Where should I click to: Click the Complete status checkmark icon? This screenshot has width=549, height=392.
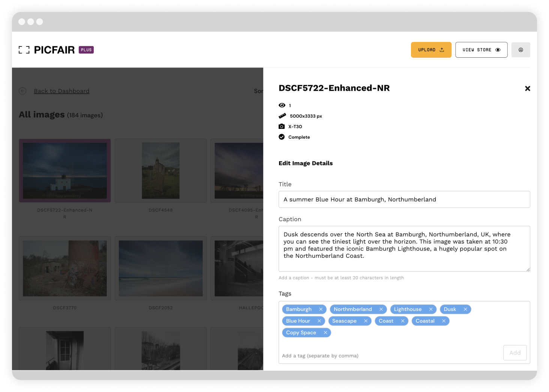point(282,137)
